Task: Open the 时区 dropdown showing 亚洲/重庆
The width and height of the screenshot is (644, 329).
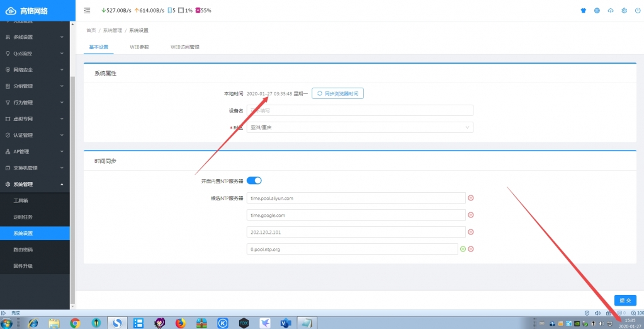Action: point(360,127)
